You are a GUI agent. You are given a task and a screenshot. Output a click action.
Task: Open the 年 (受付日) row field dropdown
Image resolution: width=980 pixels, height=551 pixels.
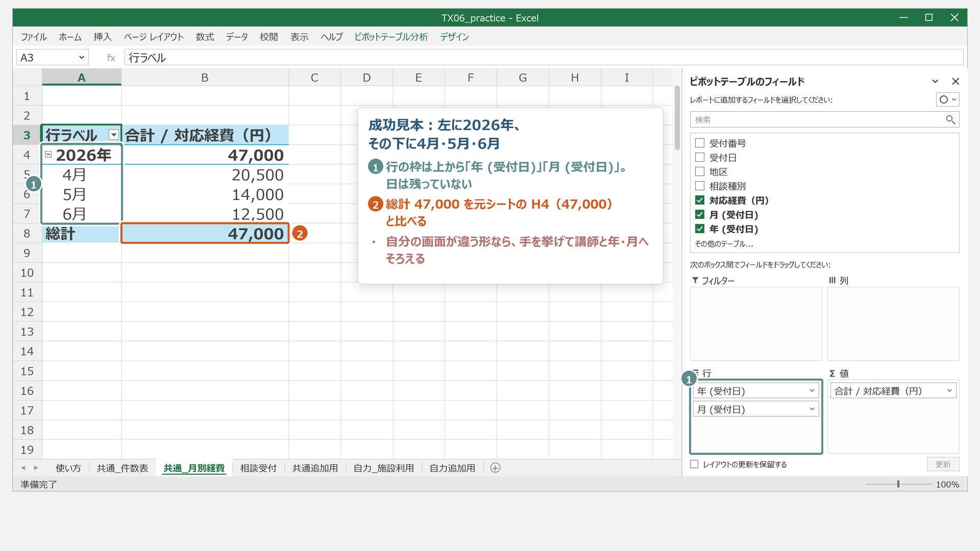(x=812, y=391)
